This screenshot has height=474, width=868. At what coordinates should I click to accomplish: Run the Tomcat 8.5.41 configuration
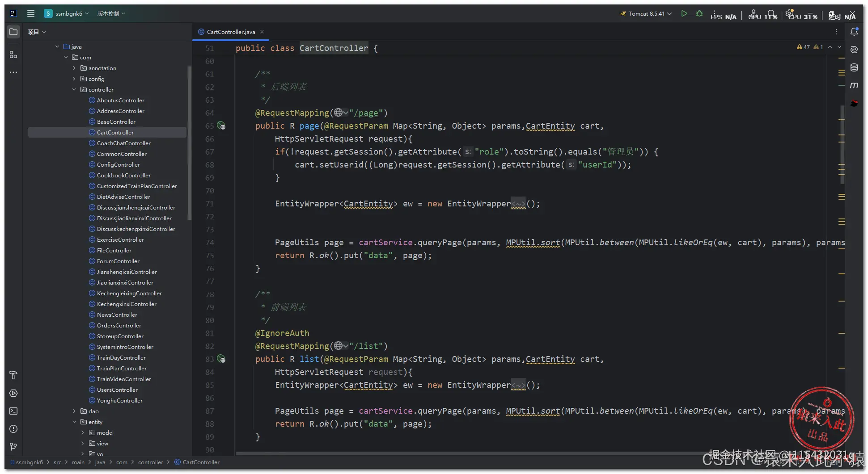684,13
